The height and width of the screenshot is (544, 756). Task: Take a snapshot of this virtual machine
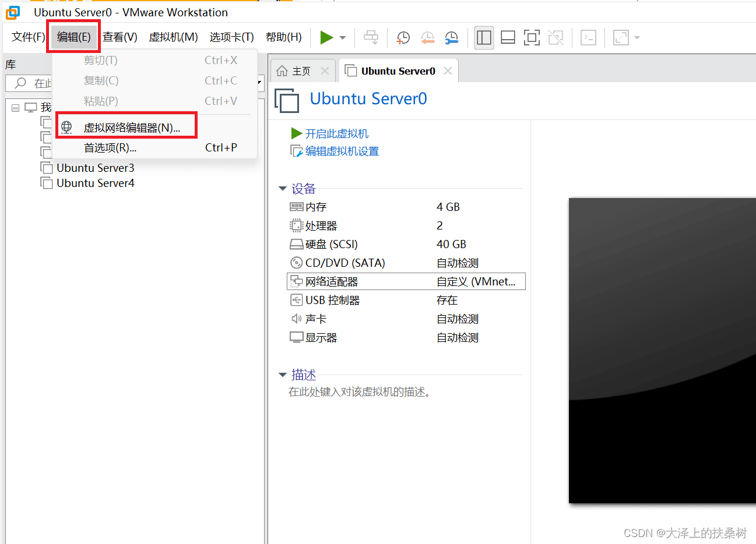coord(403,38)
